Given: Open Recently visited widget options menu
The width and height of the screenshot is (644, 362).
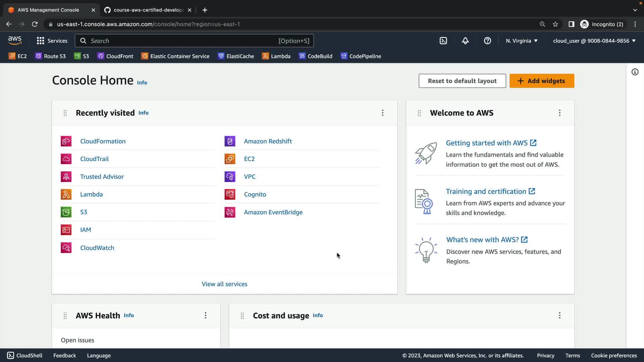Looking at the screenshot, I should tap(382, 113).
